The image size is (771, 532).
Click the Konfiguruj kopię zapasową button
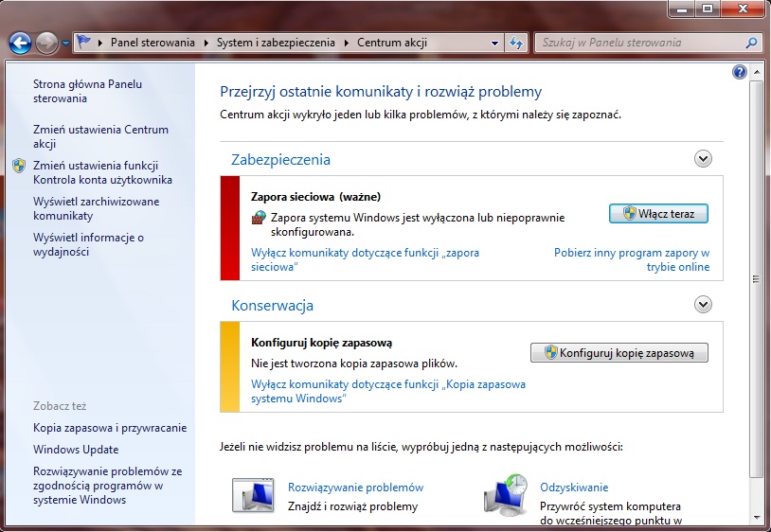point(619,353)
